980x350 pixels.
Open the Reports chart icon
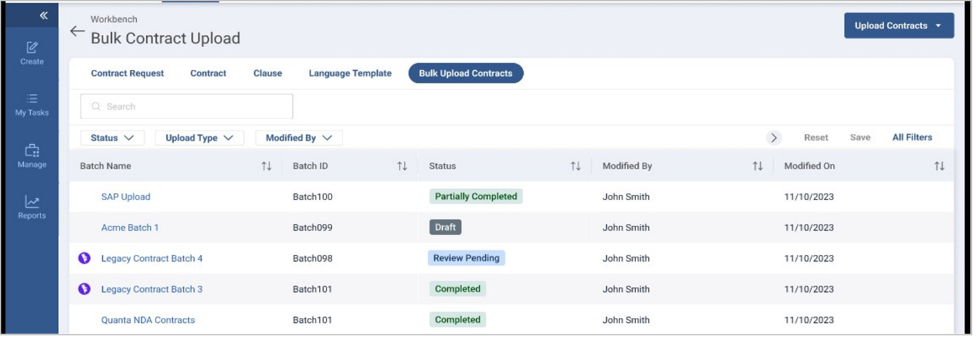(x=32, y=202)
